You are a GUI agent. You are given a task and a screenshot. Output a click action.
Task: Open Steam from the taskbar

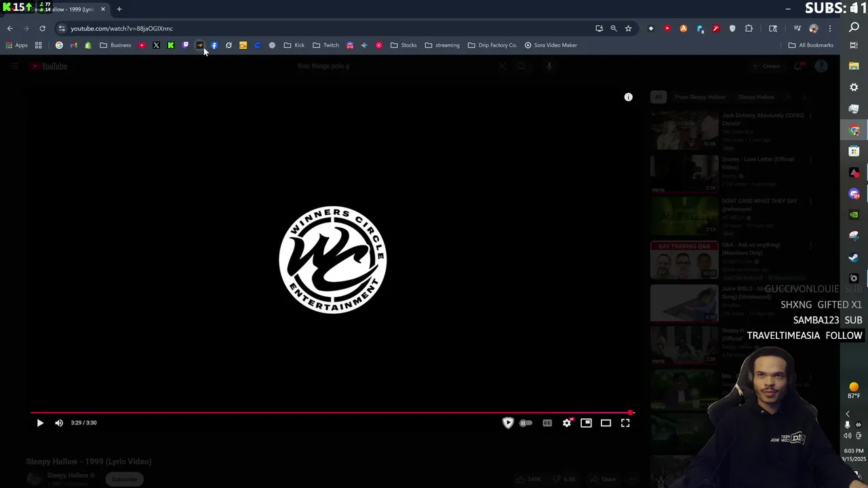tap(854, 257)
